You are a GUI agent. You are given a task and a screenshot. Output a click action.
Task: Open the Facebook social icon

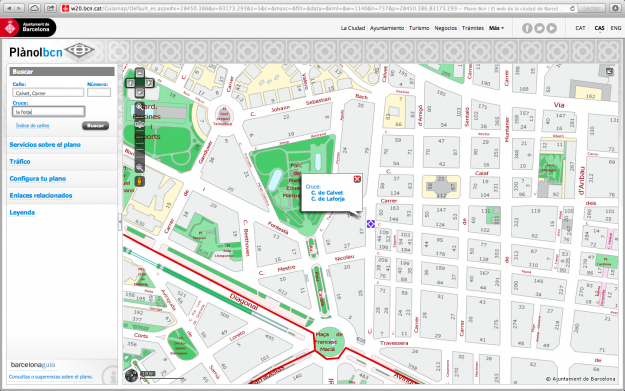(527, 28)
